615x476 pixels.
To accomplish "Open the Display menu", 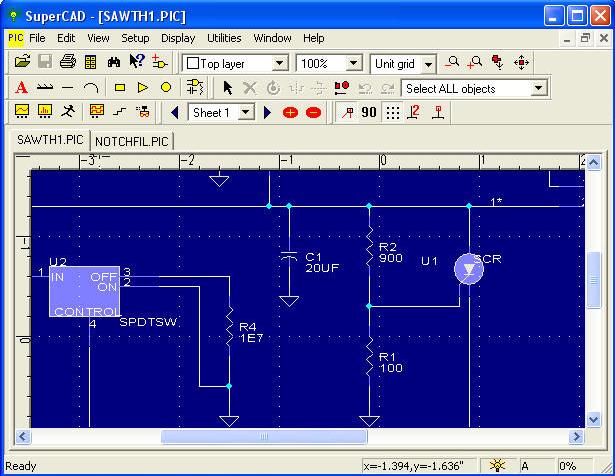I will (178, 38).
